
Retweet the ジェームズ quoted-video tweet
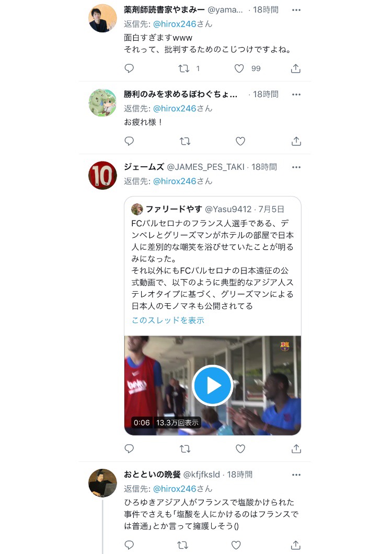point(185,449)
